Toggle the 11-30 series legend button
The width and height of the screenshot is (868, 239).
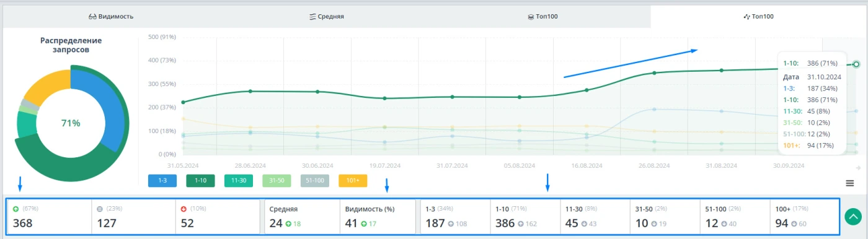(238, 181)
